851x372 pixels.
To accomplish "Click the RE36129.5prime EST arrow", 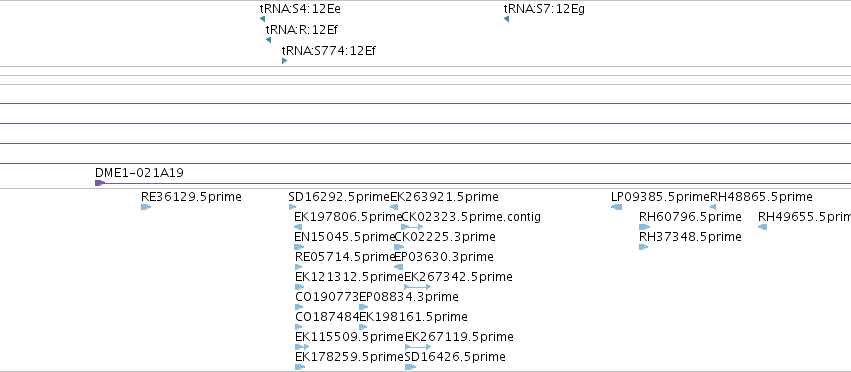I will click(x=145, y=207).
